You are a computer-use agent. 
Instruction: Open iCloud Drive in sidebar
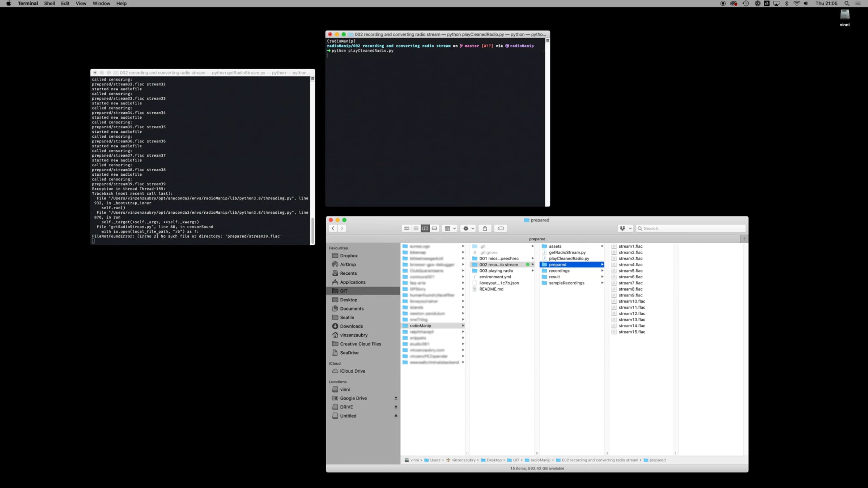point(352,371)
